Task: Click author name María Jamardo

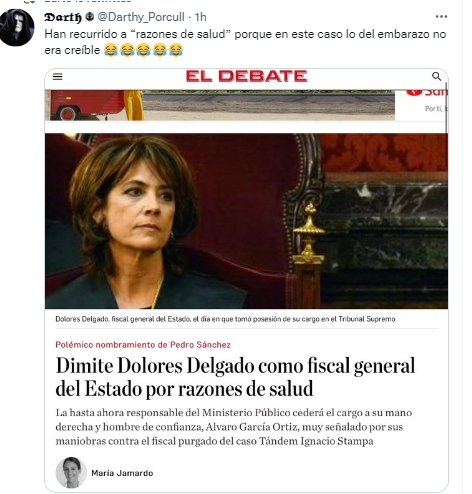Action: pos(122,473)
